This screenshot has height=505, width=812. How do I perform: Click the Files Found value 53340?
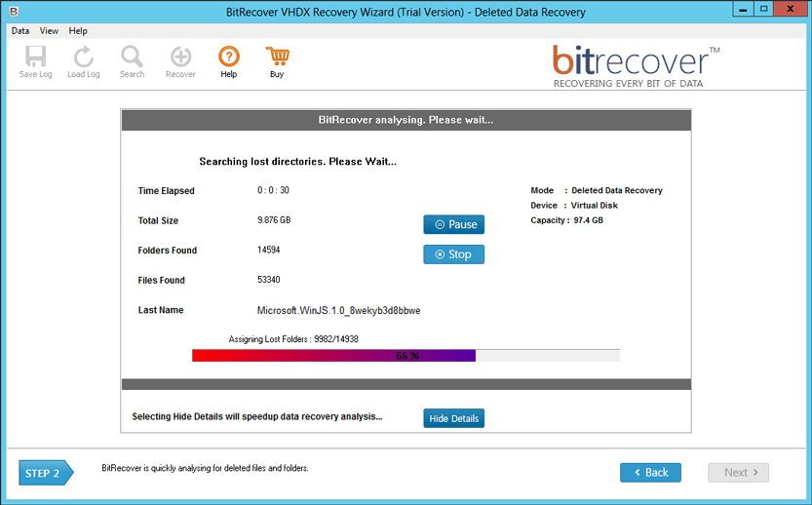(x=268, y=280)
